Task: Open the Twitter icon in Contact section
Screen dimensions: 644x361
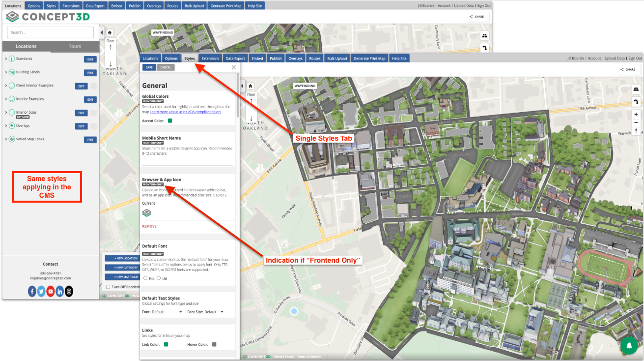Action: [41, 291]
